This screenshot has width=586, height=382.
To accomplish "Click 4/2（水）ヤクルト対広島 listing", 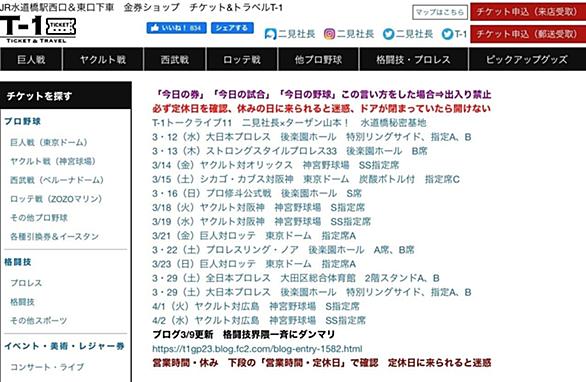I will tap(259, 320).
